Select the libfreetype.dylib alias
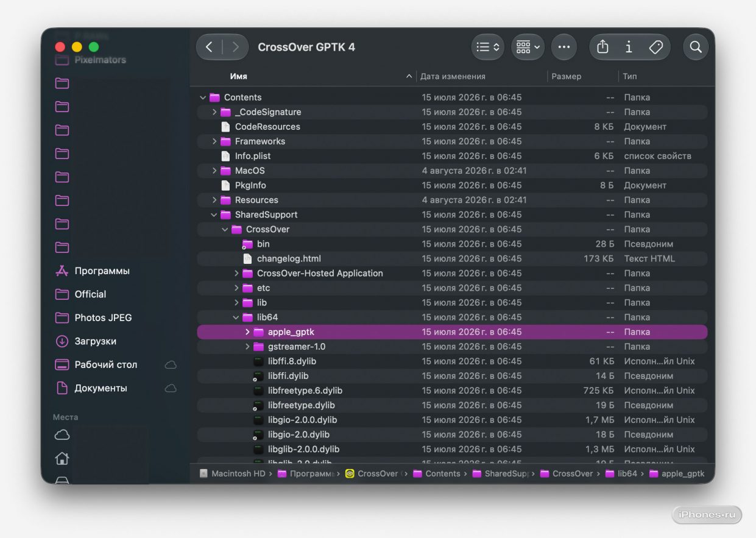This screenshot has height=538, width=756. pos(302,405)
